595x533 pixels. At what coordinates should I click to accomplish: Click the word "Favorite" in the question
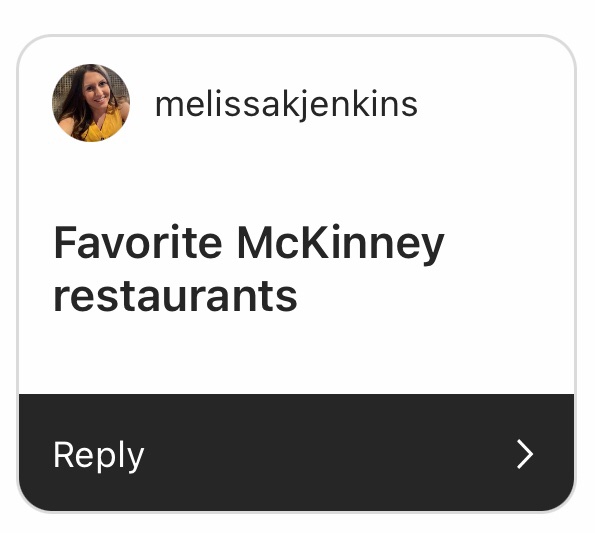[x=138, y=242]
